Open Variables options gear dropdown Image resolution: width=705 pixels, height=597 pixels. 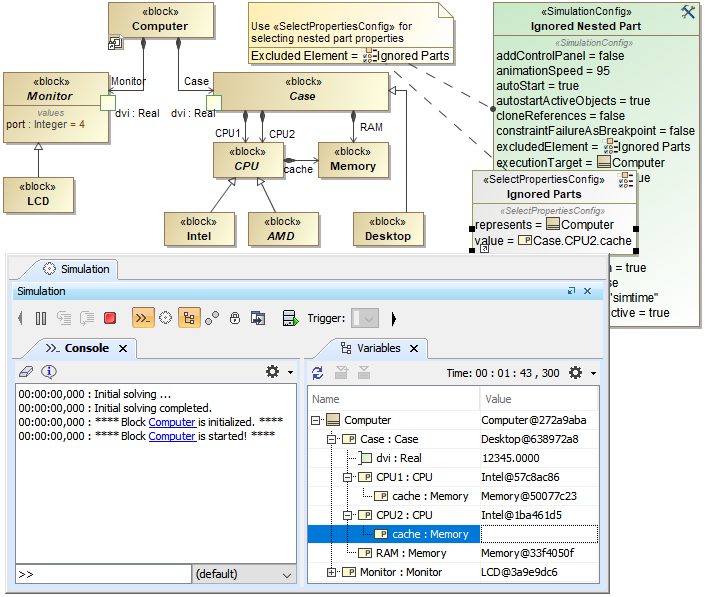579,372
